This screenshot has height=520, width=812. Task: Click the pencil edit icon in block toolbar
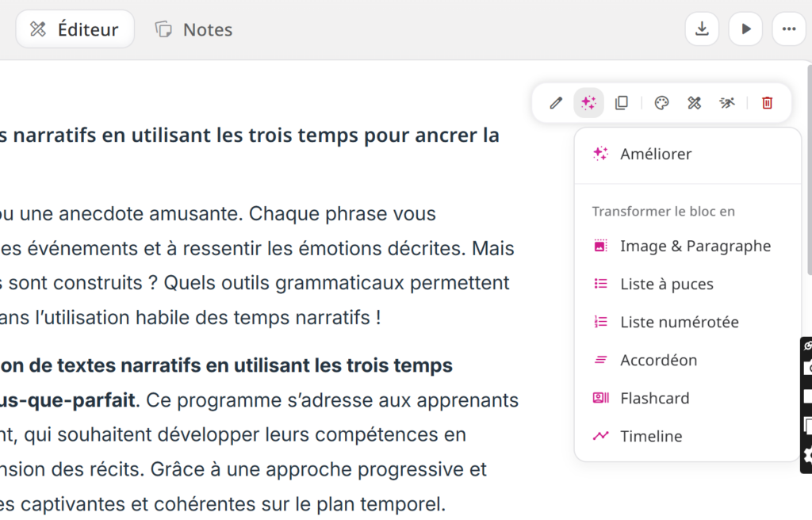[x=556, y=103]
